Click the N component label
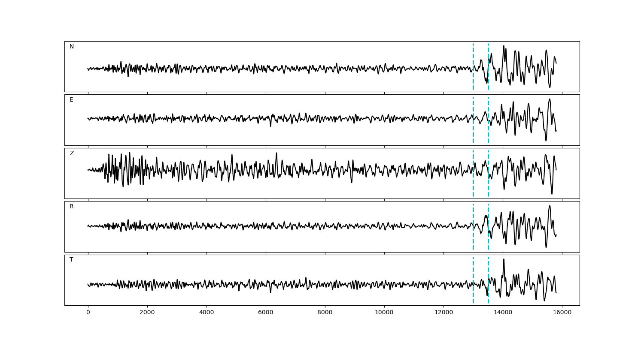Screen dimensions: 644x343 coord(72,47)
